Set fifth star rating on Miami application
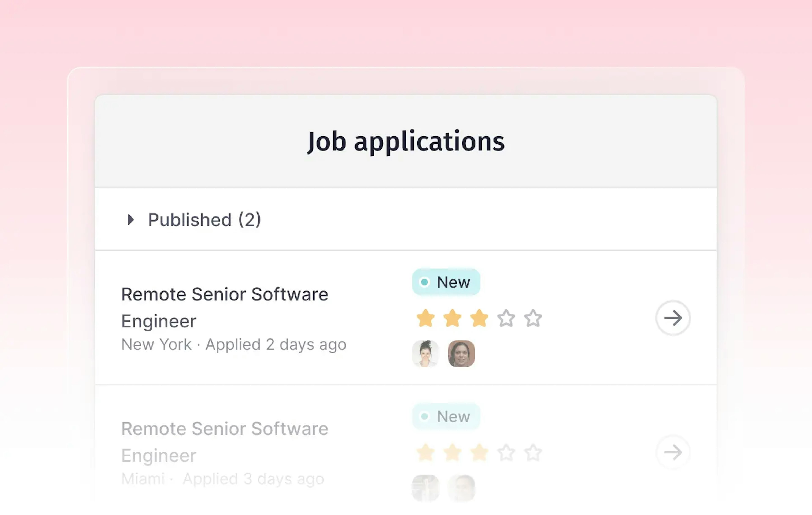Image resolution: width=812 pixels, height=515 pixels. click(x=533, y=452)
